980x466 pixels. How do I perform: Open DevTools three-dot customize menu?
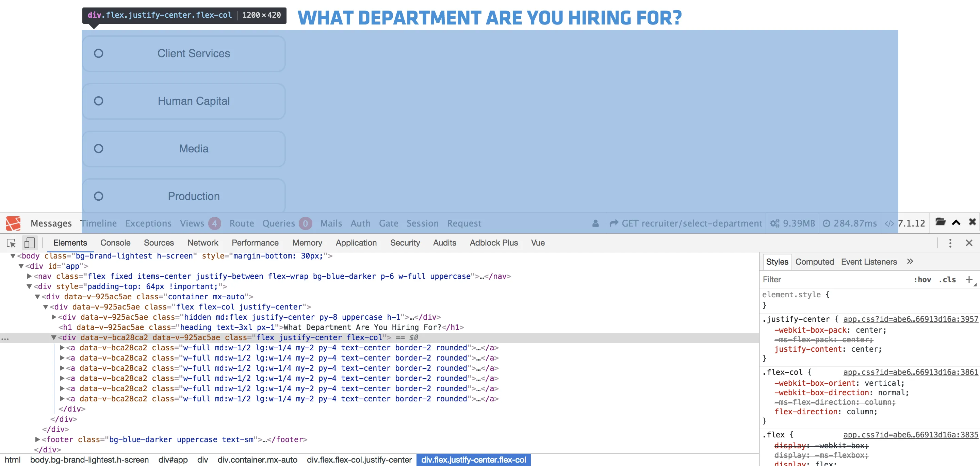[950, 243]
